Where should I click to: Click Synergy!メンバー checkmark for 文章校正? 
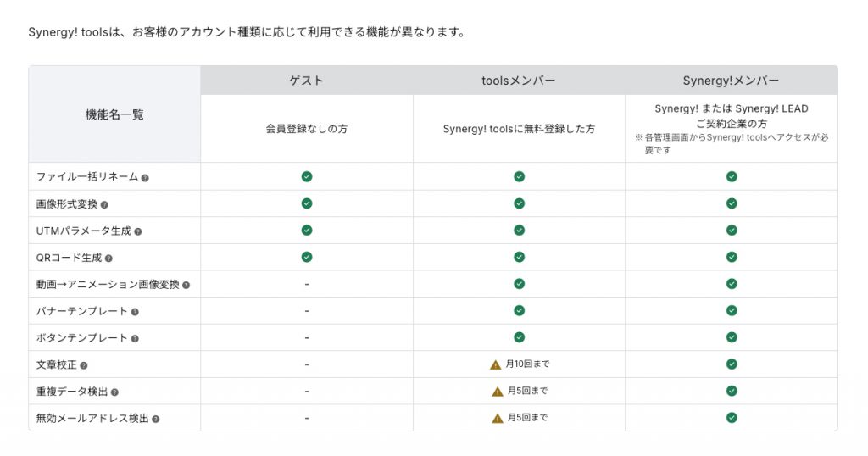pyautogui.click(x=732, y=364)
